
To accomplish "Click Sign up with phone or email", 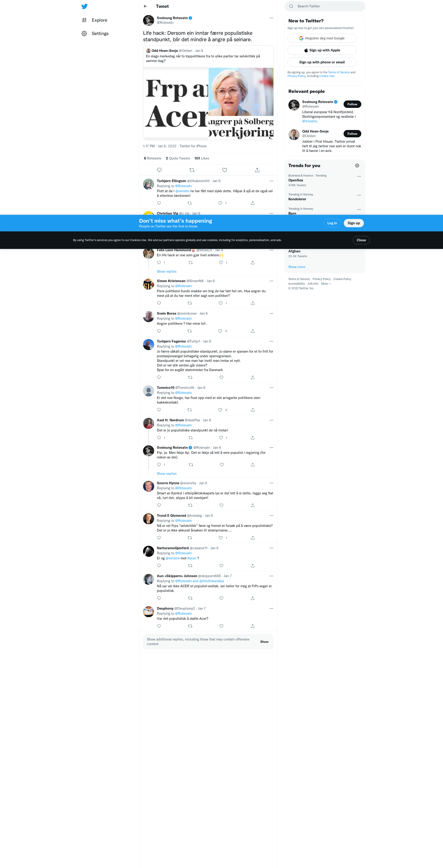I will 322,62.
